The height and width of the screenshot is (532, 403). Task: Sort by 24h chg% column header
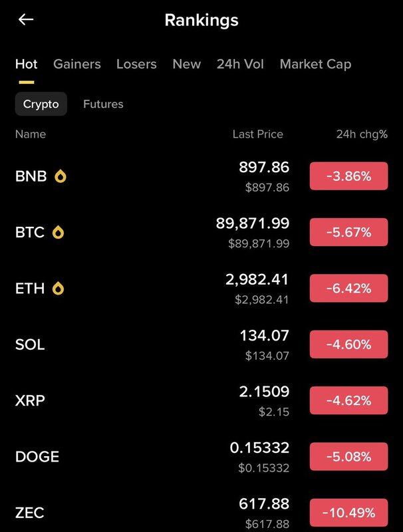tap(362, 134)
